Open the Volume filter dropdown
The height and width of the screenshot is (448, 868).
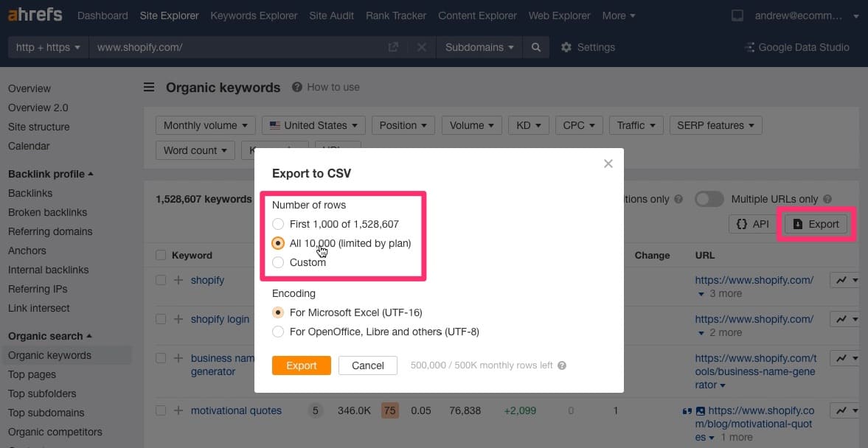(472, 125)
